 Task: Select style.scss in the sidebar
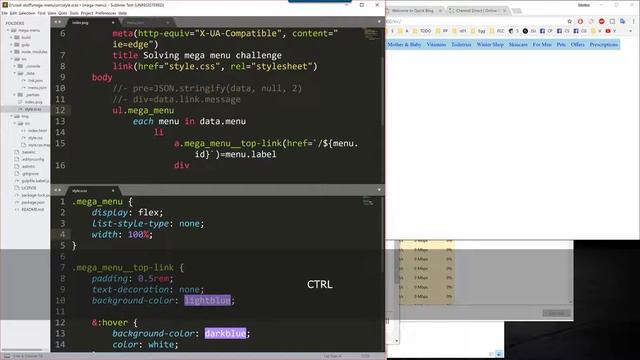tap(33, 109)
